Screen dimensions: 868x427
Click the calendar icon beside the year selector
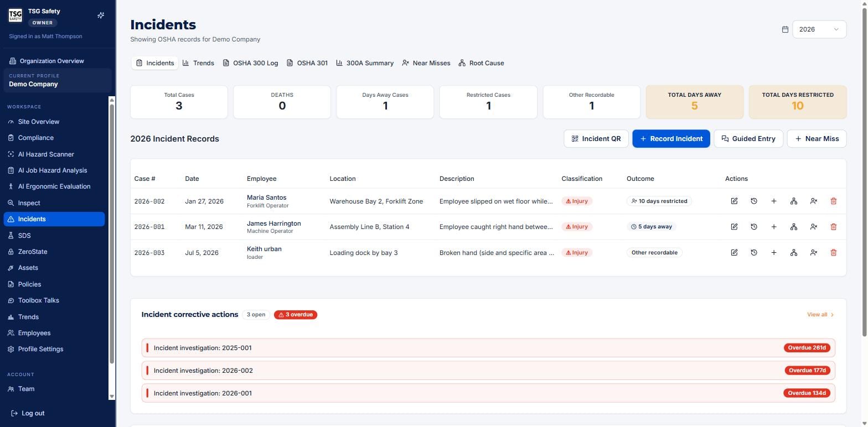click(785, 29)
